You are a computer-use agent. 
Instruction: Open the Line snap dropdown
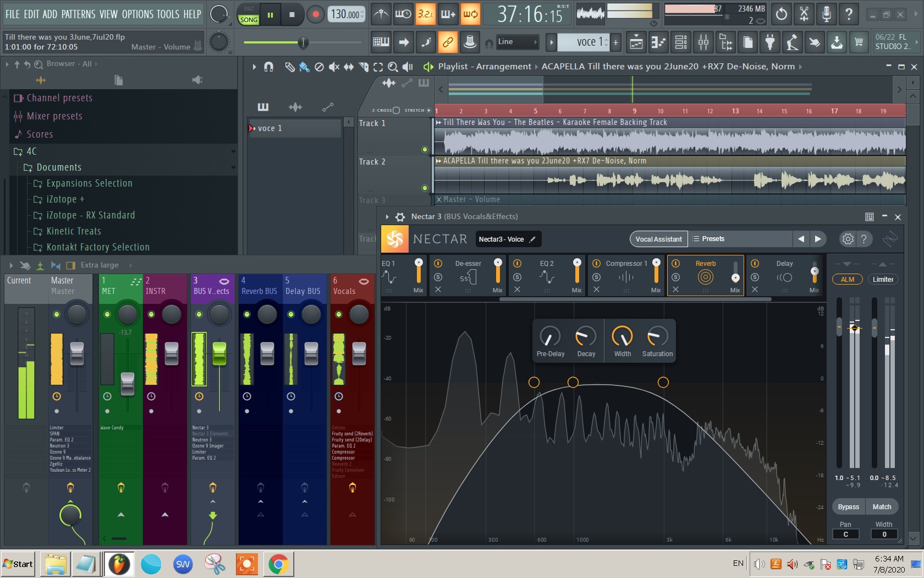[517, 42]
